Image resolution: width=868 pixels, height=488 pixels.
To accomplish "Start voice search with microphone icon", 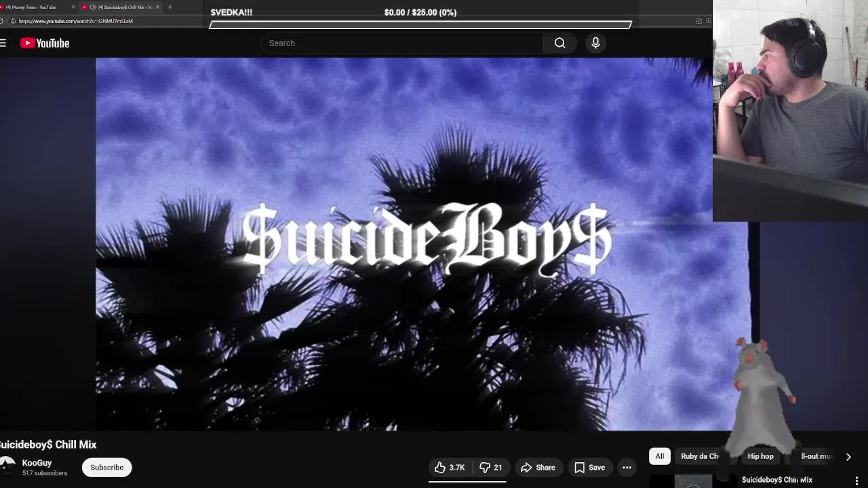I will point(595,43).
